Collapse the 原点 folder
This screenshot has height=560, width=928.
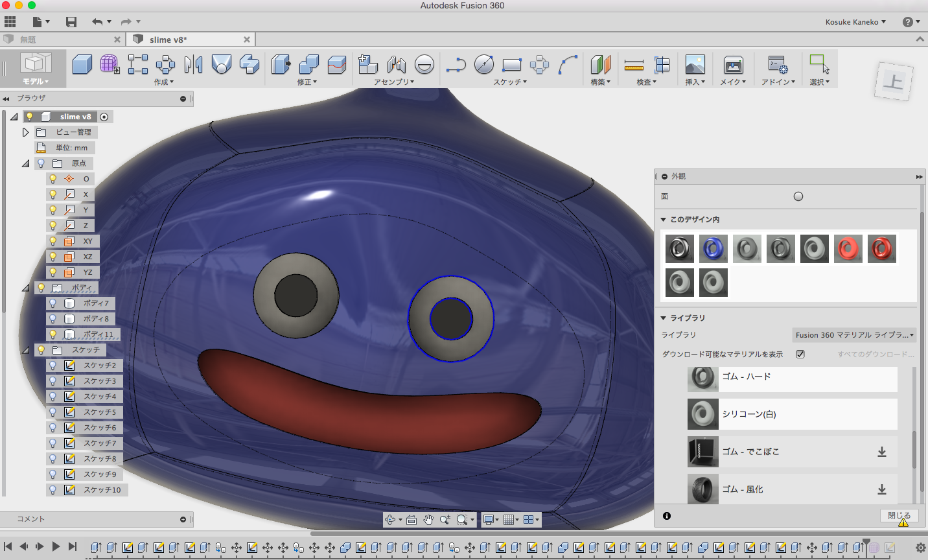[25, 163]
